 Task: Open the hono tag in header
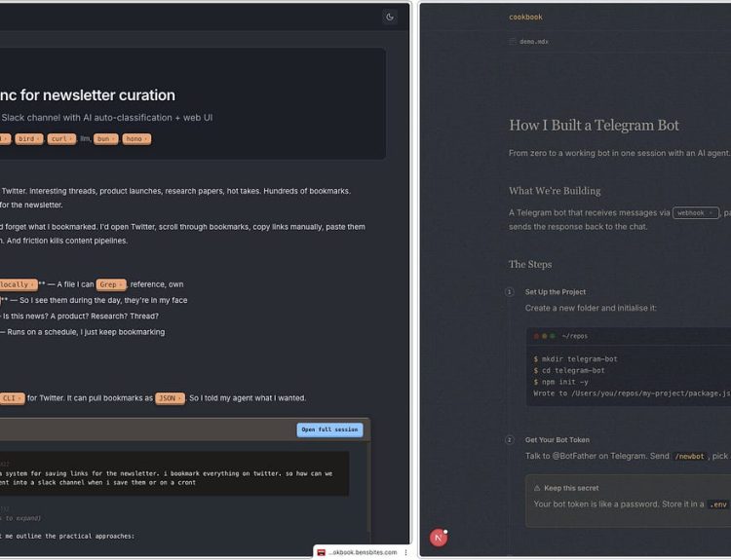coord(135,138)
